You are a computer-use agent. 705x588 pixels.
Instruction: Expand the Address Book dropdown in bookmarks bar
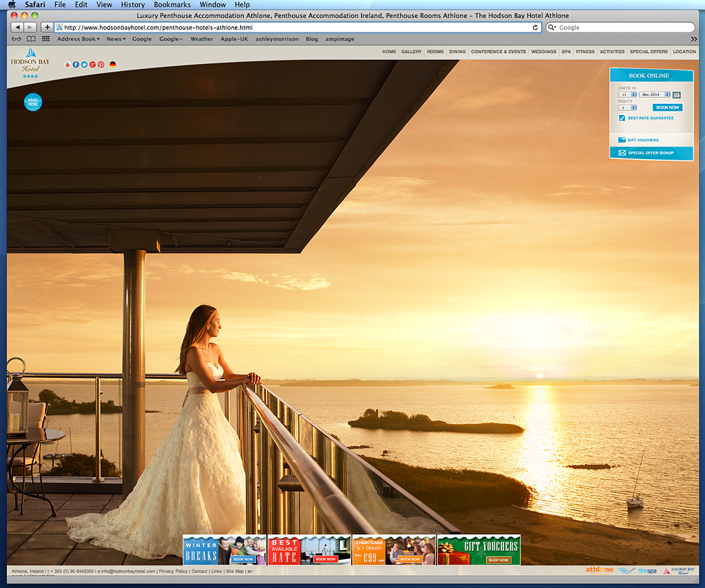[x=77, y=39]
